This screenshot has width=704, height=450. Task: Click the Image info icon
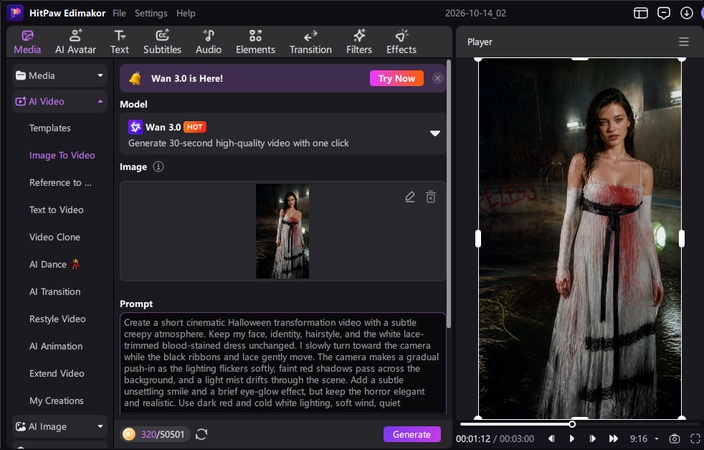[158, 167]
